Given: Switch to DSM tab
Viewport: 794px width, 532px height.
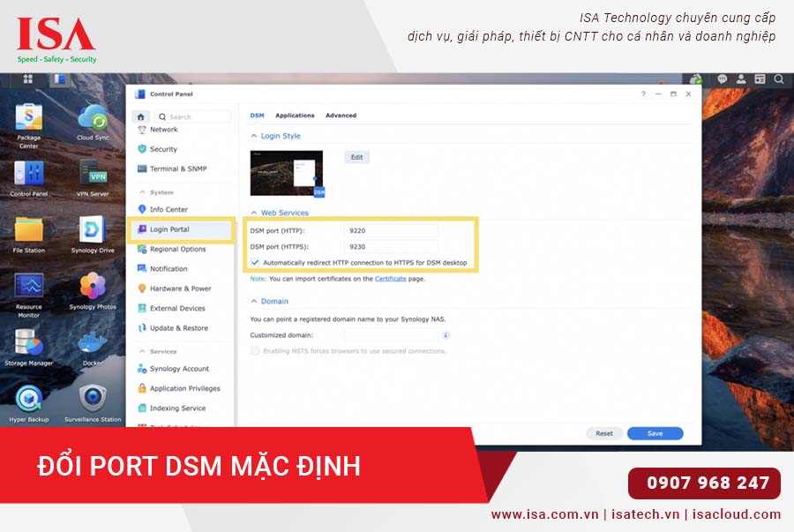Looking at the screenshot, I should [258, 116].
